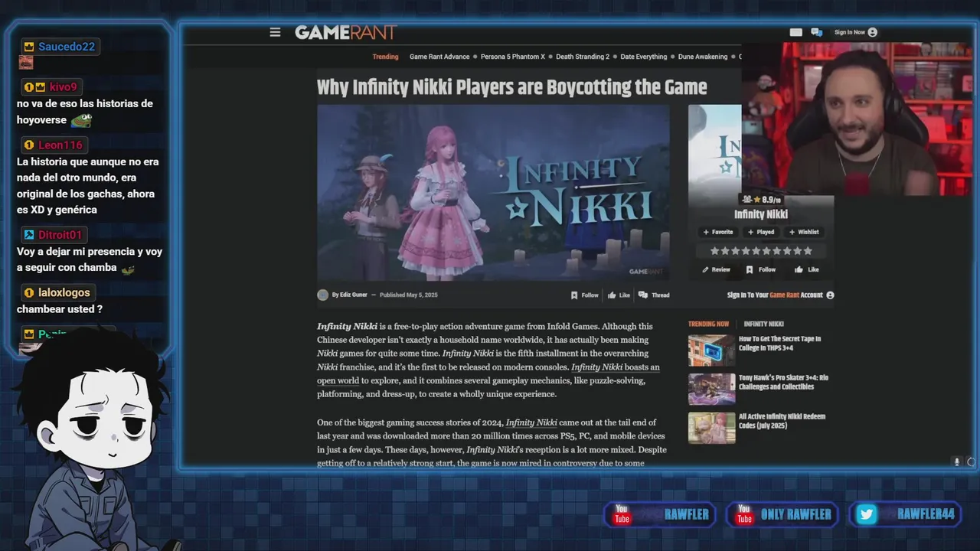Screen dimensions: 980x551
Task: Follow the article using the bookmark Follow button
Action: pyautogui.click(x=585, y=295)
